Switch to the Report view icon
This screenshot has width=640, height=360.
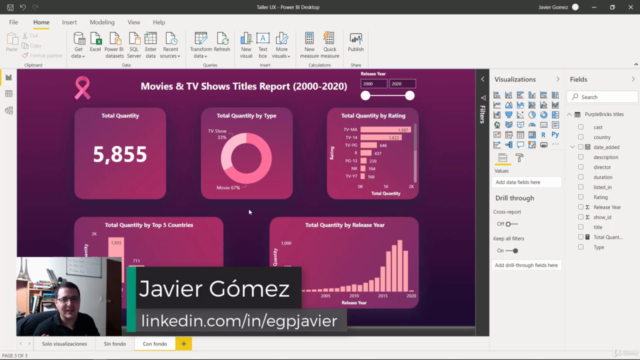9,78
